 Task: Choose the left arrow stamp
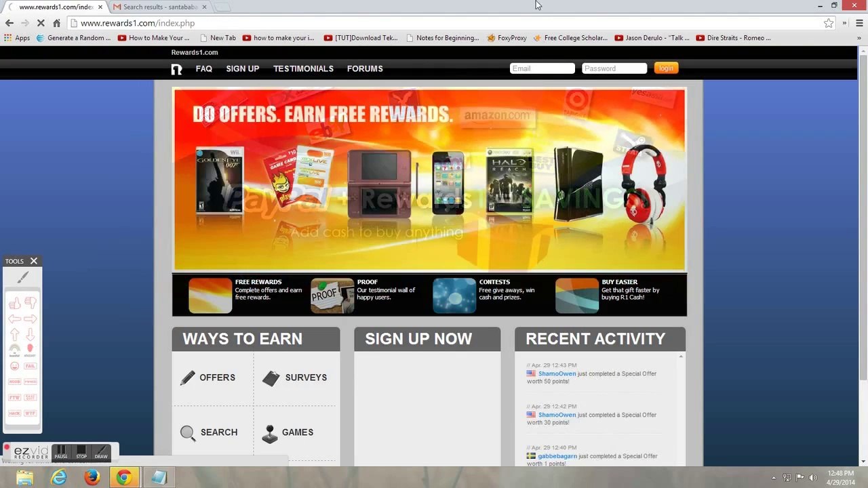(15, 319)
